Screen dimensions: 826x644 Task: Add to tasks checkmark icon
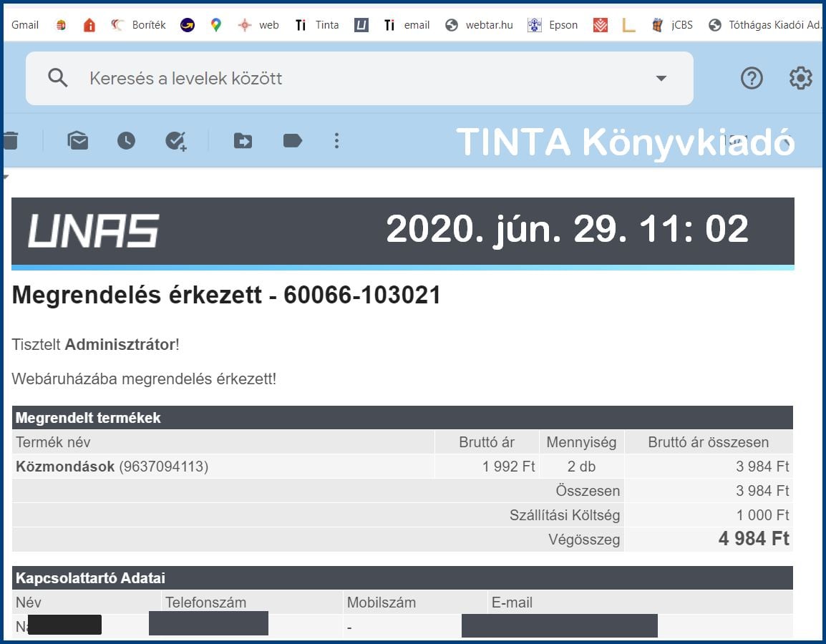176,141
